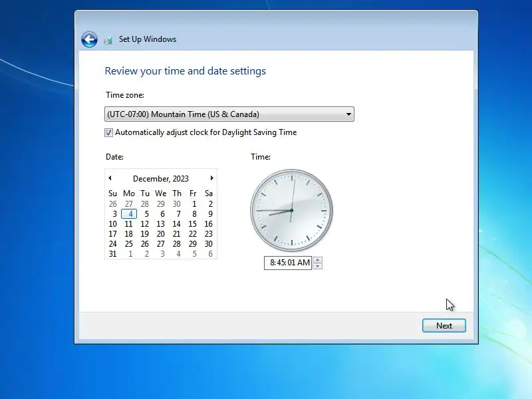Pick December 13 on the calendar
532x399 pixels.
click(x=160, y=224)
